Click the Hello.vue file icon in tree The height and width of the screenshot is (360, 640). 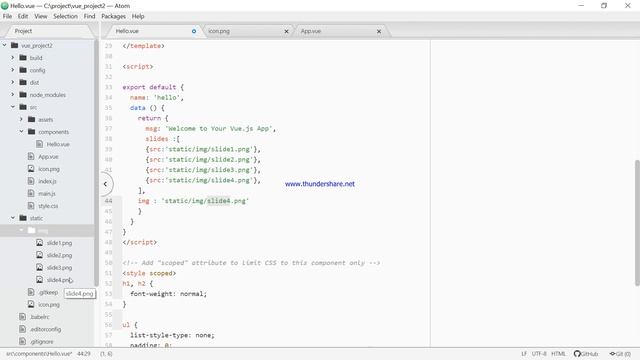(x=39, y=144)
